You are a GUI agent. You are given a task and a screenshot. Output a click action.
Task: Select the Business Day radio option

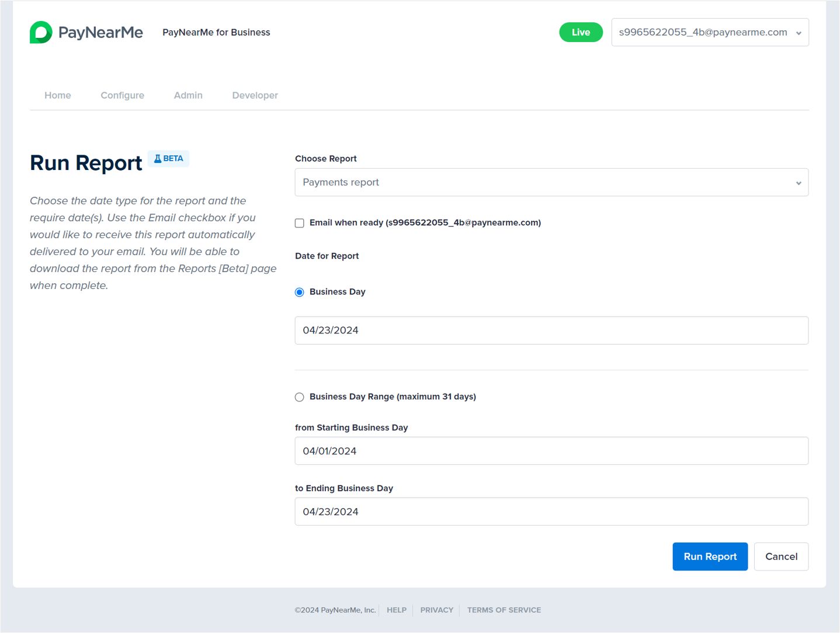click(x=300, y=292)
